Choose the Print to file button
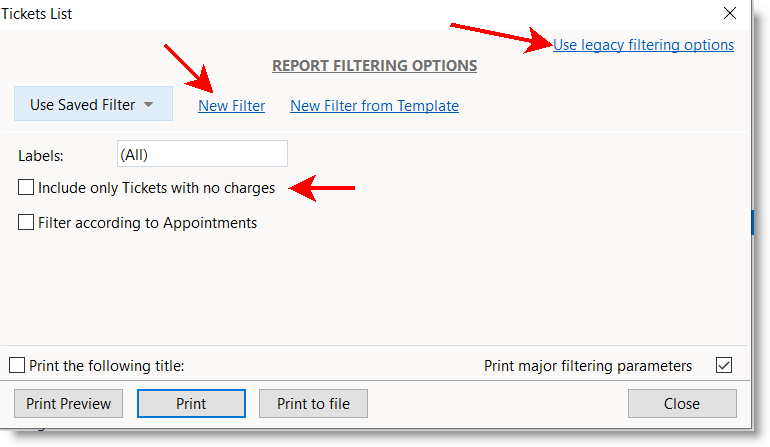770x447 pixels. click(313, 404)
